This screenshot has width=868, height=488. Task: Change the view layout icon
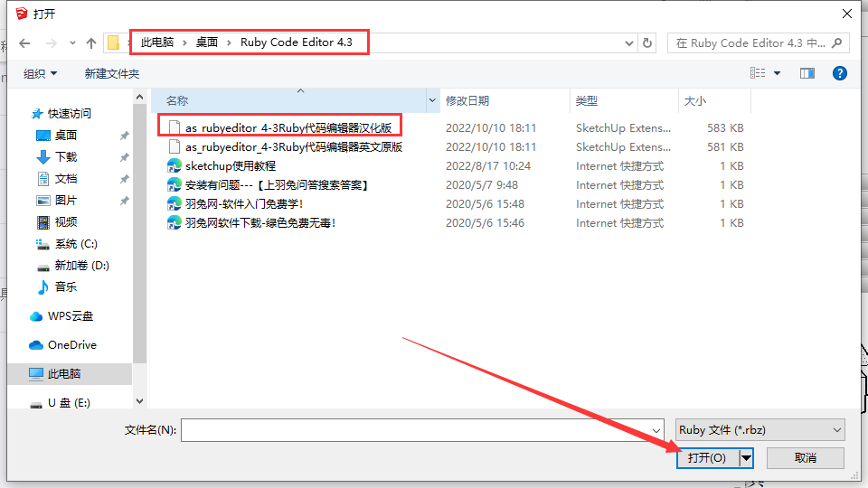point(758,73)
